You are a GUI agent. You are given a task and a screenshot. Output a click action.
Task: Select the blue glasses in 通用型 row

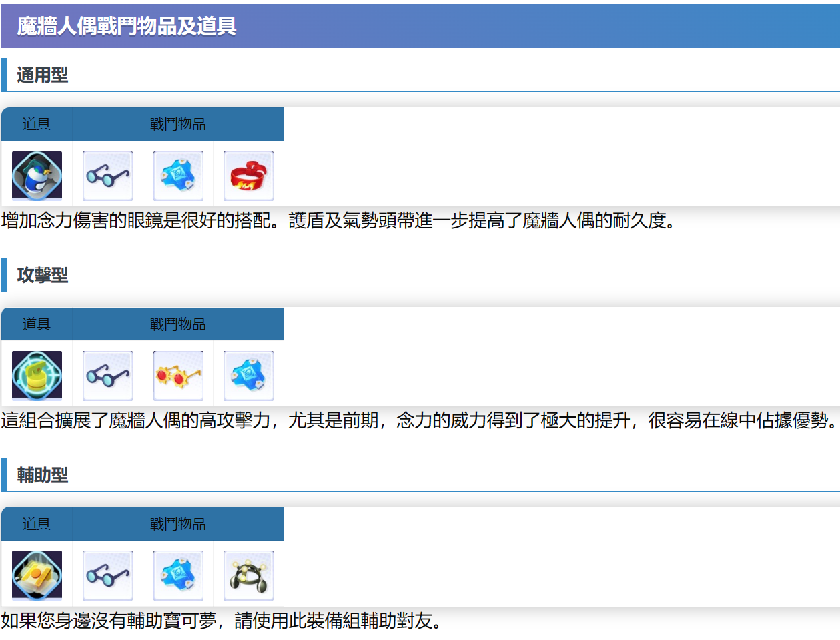(107, 176)
